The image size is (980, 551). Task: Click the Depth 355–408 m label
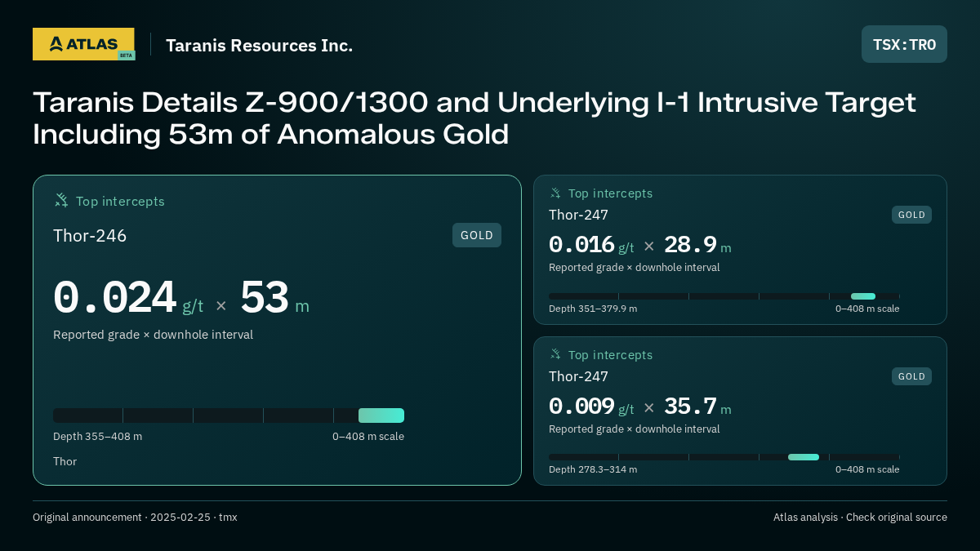(x=97, y=437)
